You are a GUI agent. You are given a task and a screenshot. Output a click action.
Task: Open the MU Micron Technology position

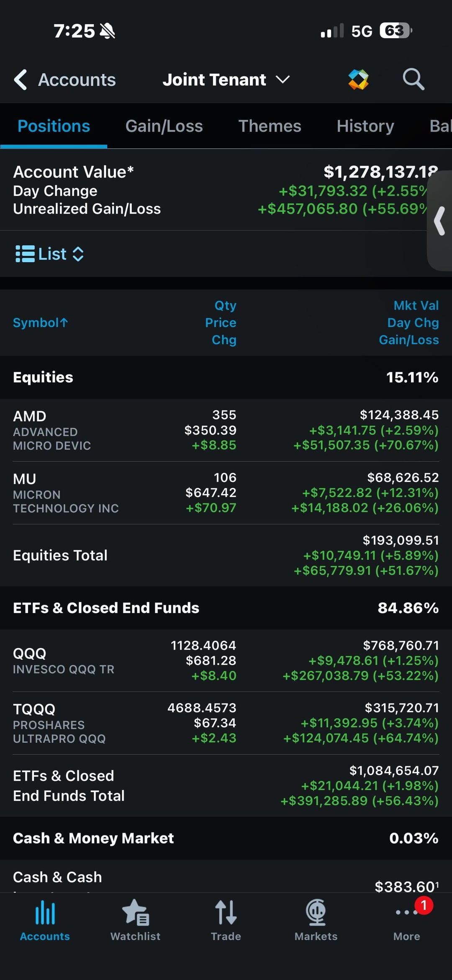pyautogui.click(x=226, y=493)
